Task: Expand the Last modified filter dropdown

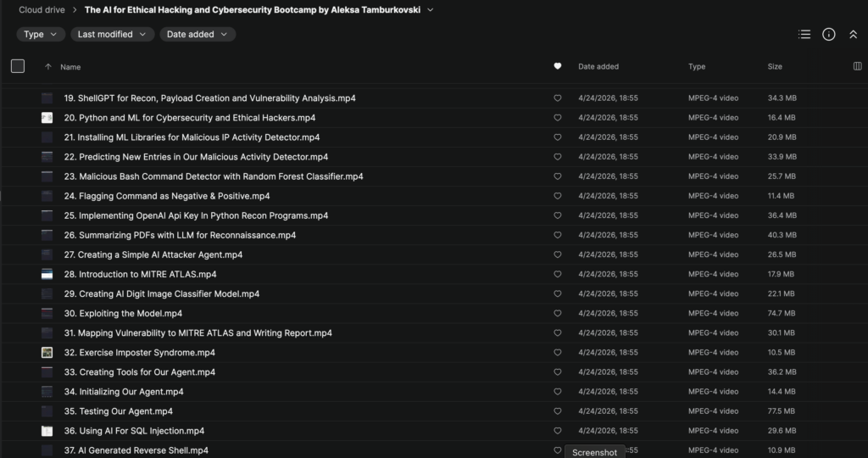Action: [x=112, y=35]
